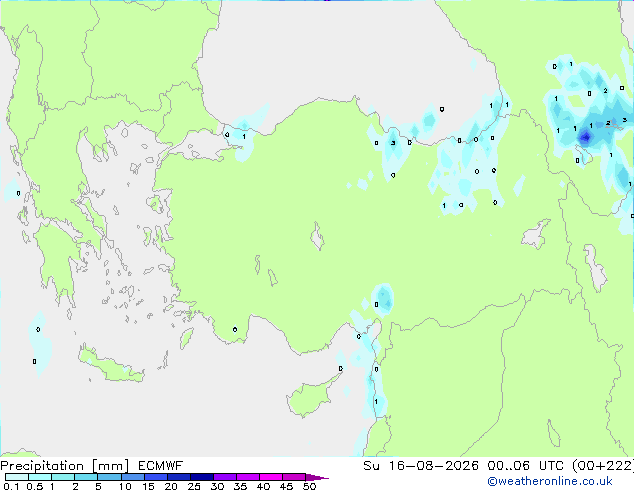Click Lake Van in eastern Turkey
Viewport: 634px width, 490px height.
pyautogui.click(x=536, y=234)
